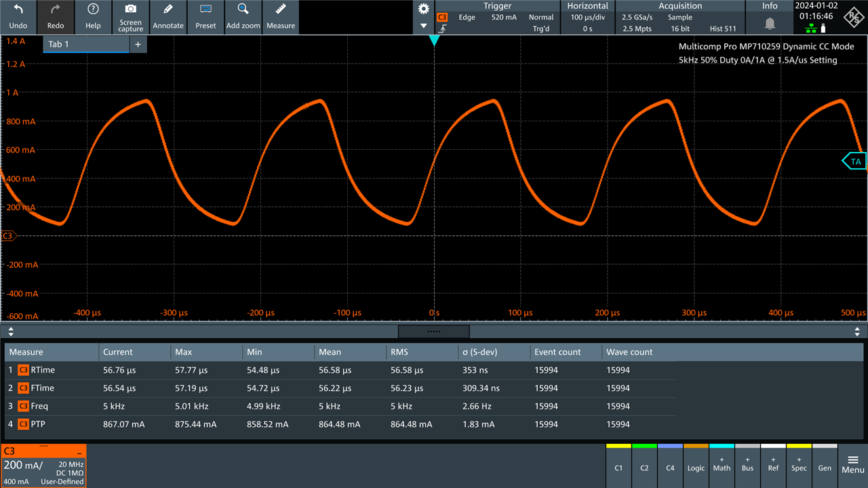Open the C3 200 mA/ channel settings box
The width and height of the screenshot is (868, 488).
43,466
